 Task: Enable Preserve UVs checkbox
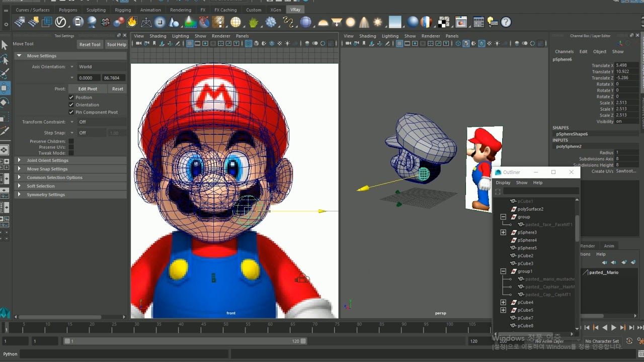71,147
